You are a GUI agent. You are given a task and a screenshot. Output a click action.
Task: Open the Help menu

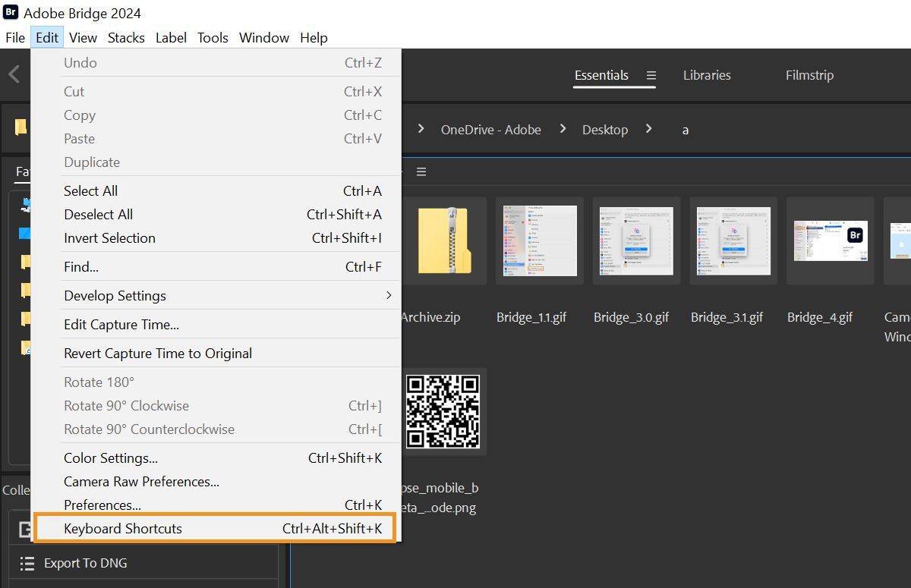point(314,37)
